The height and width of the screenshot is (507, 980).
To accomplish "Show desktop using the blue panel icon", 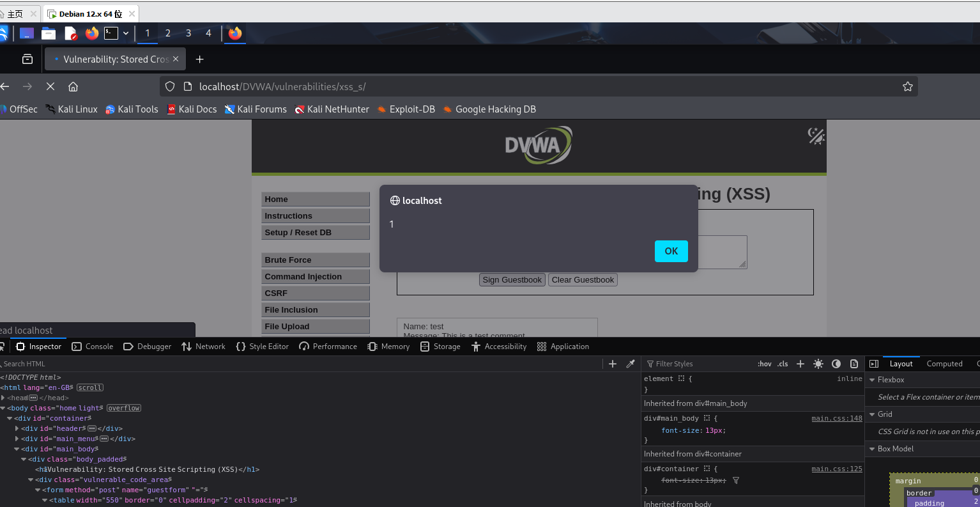I will coord(27,33).
